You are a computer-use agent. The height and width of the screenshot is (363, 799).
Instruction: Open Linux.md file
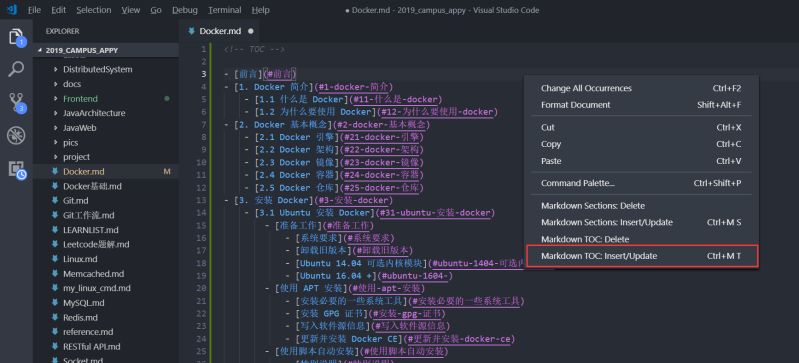point(106,259)
